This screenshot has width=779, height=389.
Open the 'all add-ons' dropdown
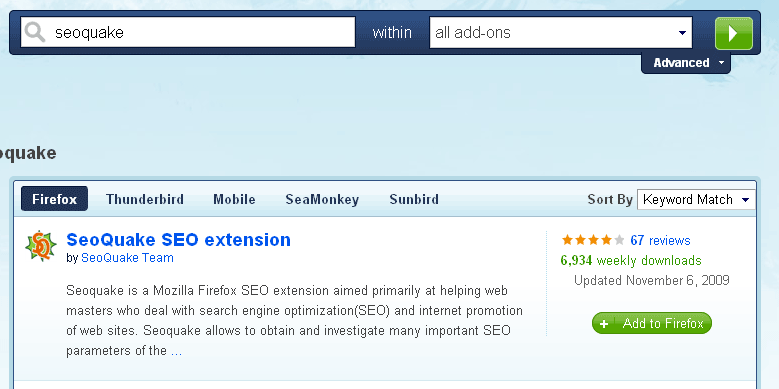pyautogui.click(x=560, y=33)
